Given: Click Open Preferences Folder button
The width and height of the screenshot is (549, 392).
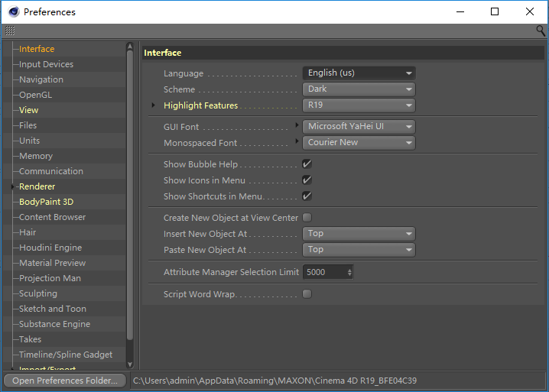Looking at the screenshot, I should [x=65, y=381].
